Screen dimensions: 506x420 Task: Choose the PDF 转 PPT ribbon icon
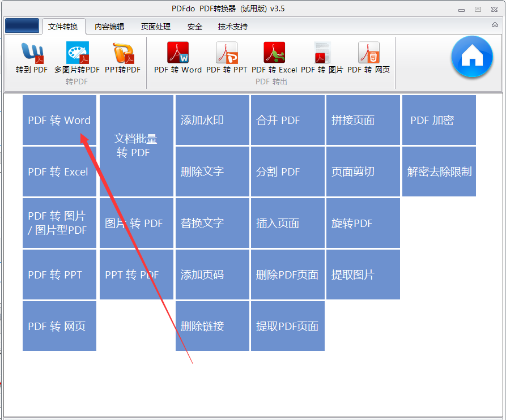point(227,58)
